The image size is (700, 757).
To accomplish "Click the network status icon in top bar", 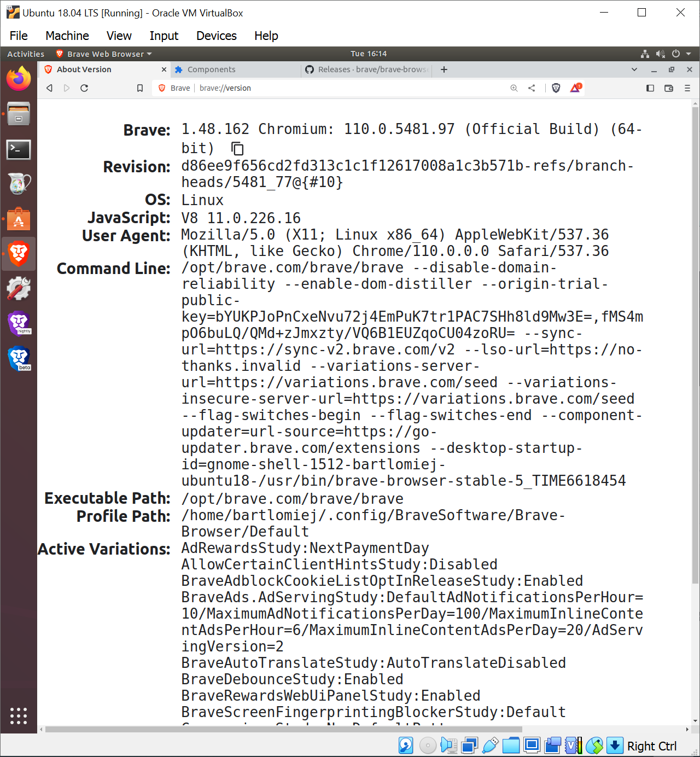I will pos(644,54).
